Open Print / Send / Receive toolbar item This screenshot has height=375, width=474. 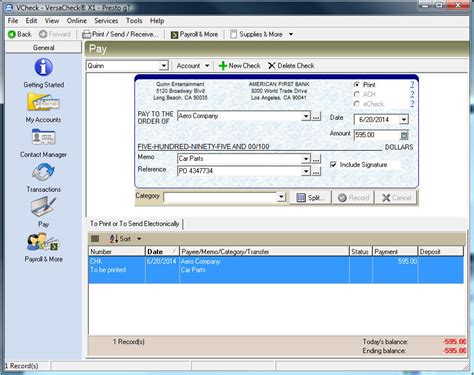tap(120, 34)
